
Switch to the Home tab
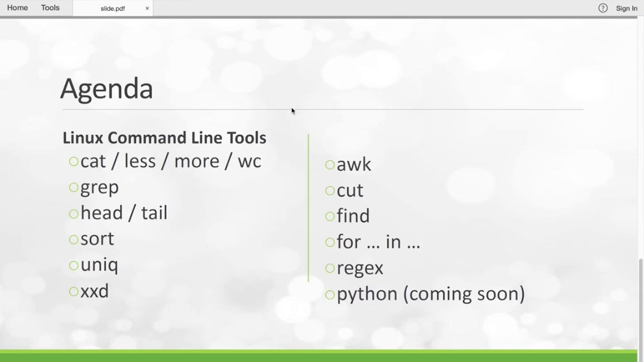(18, 8)
